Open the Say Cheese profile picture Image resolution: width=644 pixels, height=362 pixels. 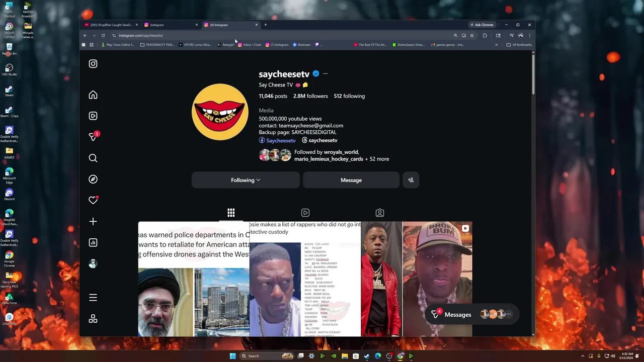click(220, 112)
